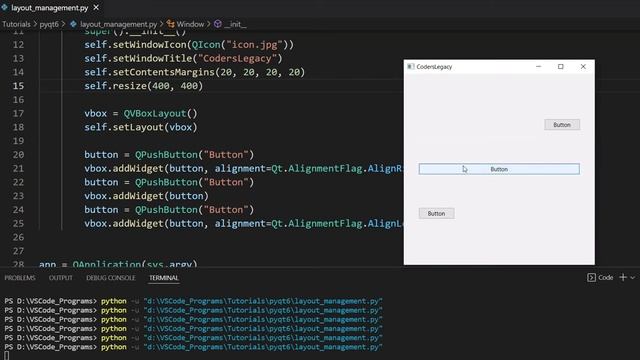Click setWindowTitle("CodersLegacy") code line
640x360 pixels.
(183, 58)
